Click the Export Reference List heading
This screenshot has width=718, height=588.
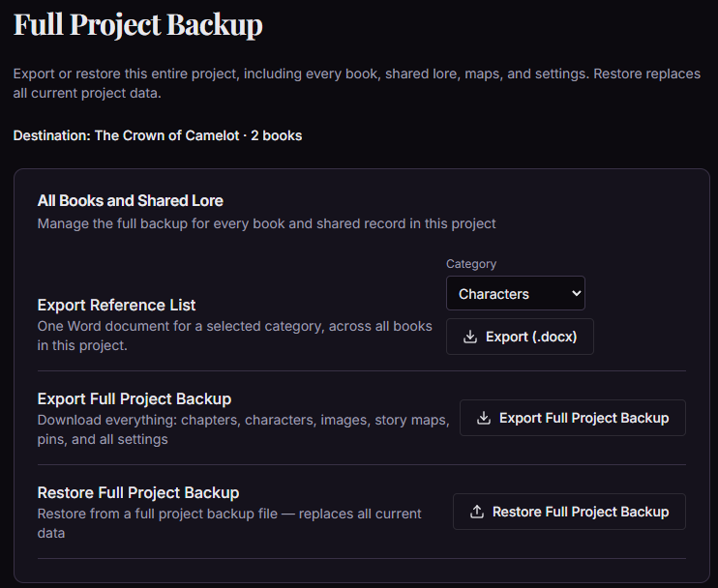(x=116, y=305)
